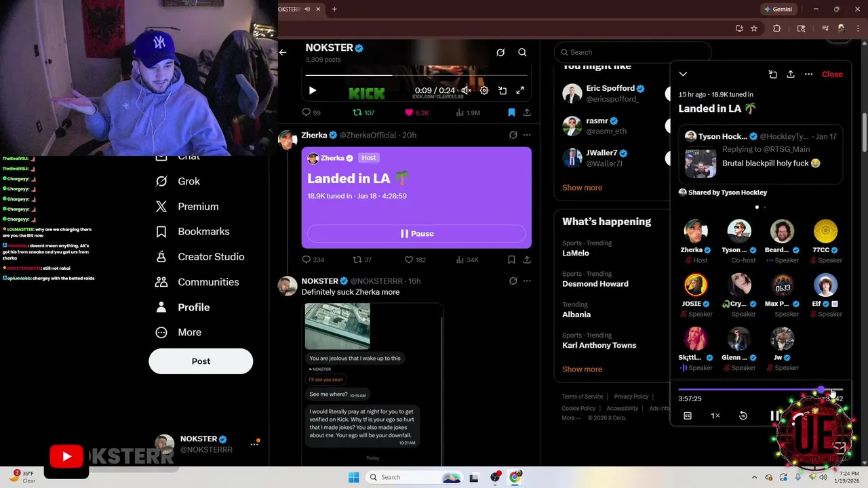Repost the post with 107 reposts

(363, 113)
